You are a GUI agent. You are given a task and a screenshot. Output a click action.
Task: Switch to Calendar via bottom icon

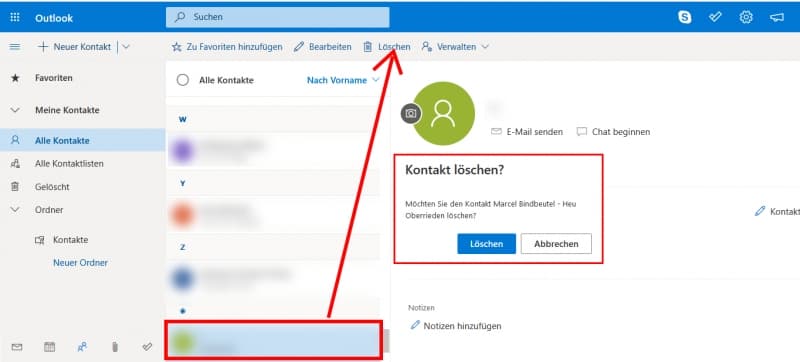[x=49, y=347]
